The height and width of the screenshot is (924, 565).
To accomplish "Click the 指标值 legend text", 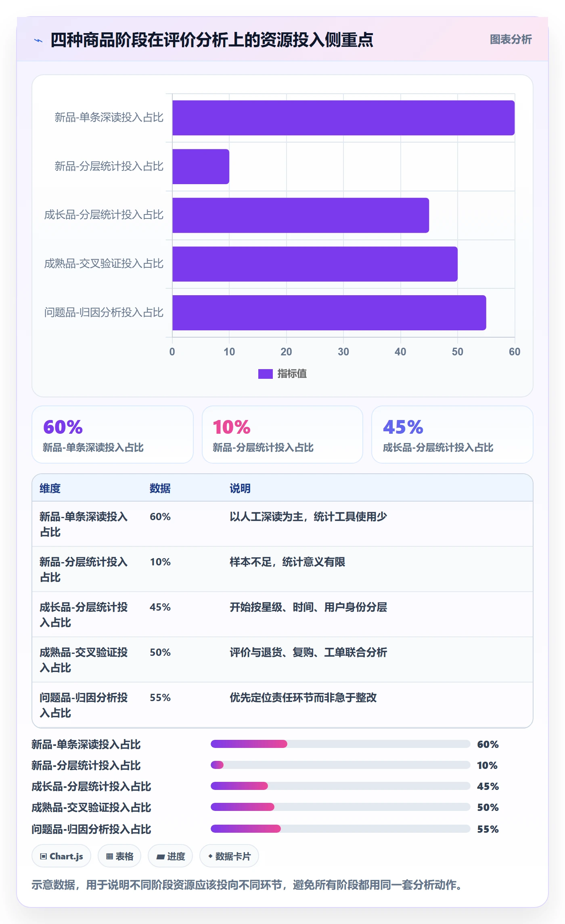I will 292,374.
